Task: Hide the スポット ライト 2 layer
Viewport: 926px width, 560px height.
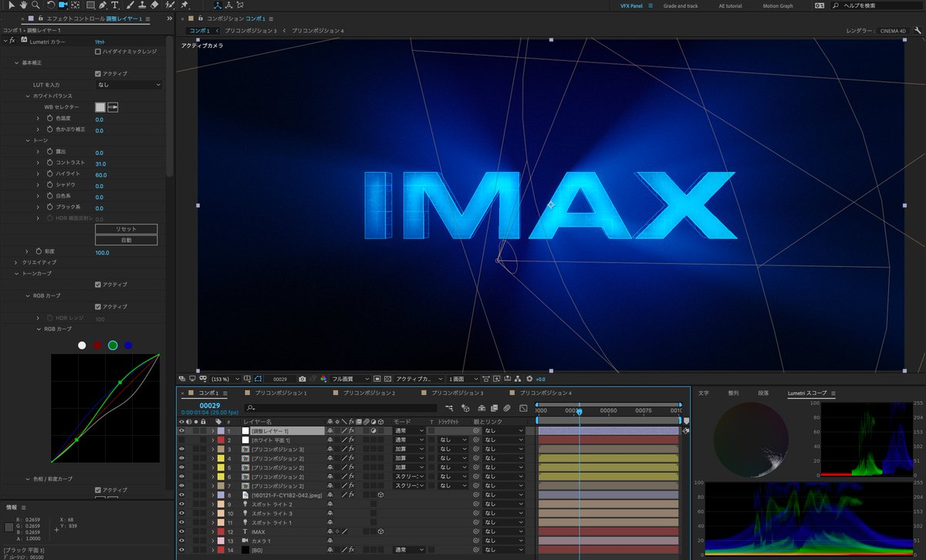Action: point(182,504)
